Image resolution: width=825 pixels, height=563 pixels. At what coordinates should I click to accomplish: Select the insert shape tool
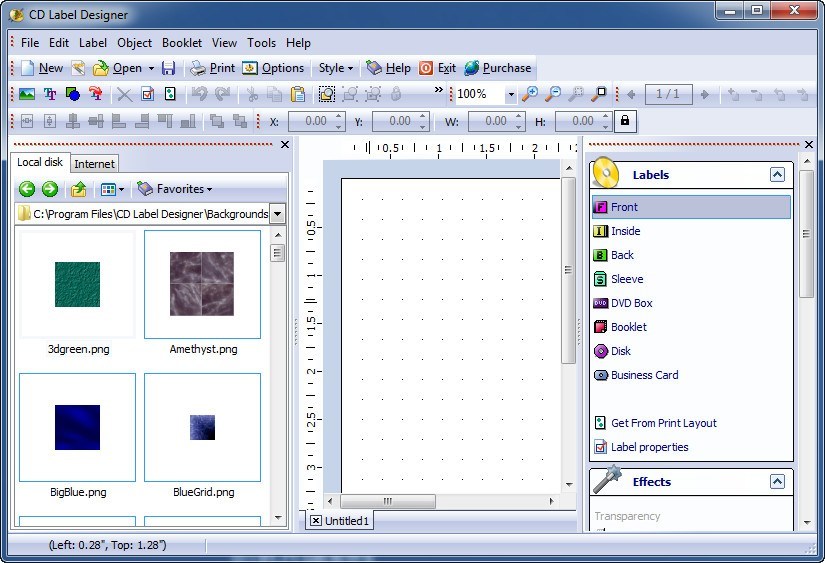click(73, 94)
